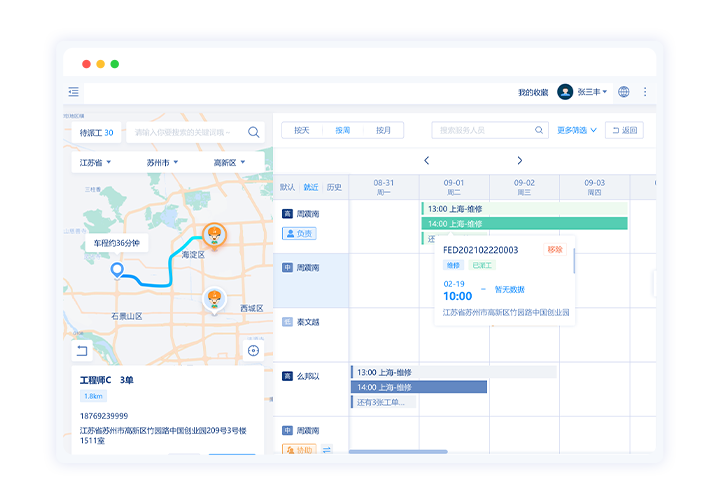Go to next week arrow

(x=520, y=161)
